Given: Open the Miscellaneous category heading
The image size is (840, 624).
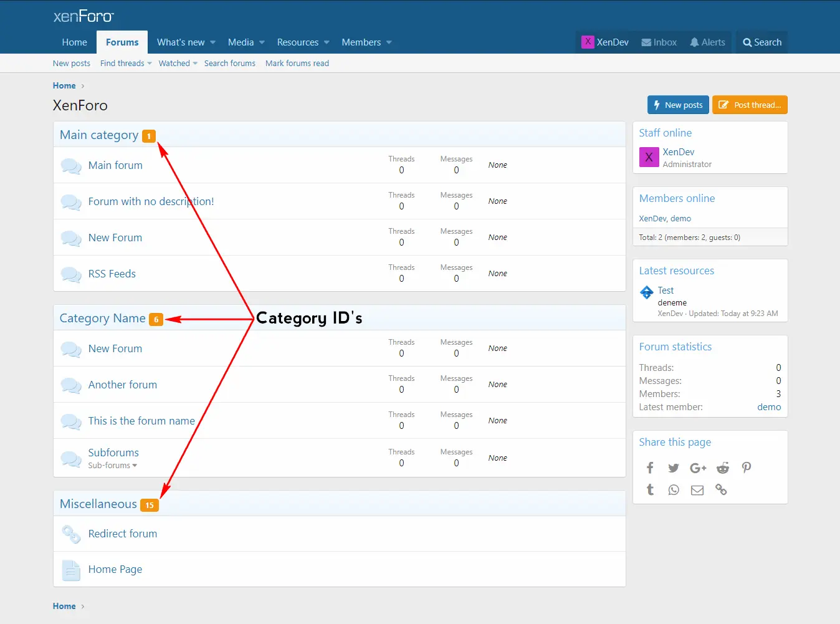Looking at the screenshot, I should coord(98,504).
